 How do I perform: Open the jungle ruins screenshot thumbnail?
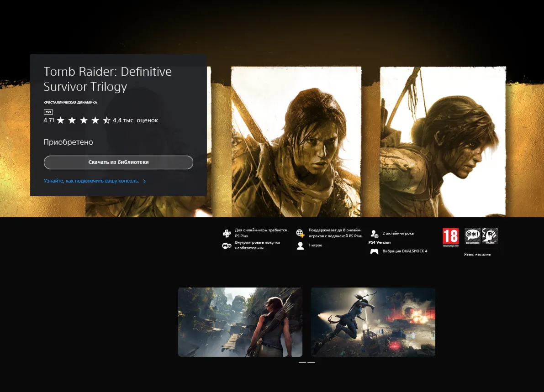coord(240,322)
